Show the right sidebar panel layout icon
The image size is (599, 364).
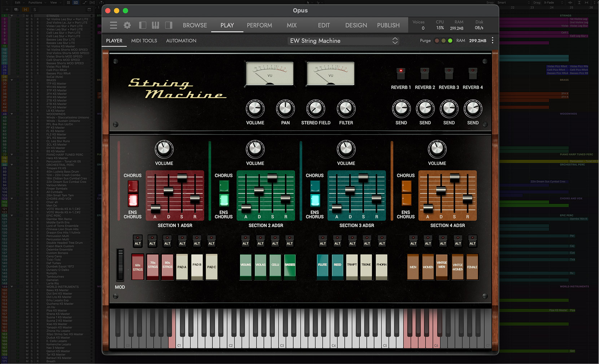pos(169,25)
